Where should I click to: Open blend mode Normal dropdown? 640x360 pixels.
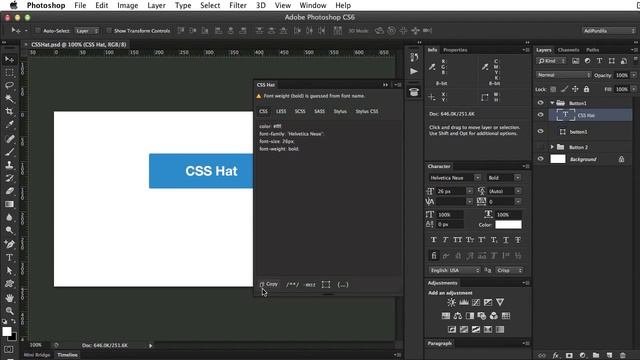tap(563, 75)
